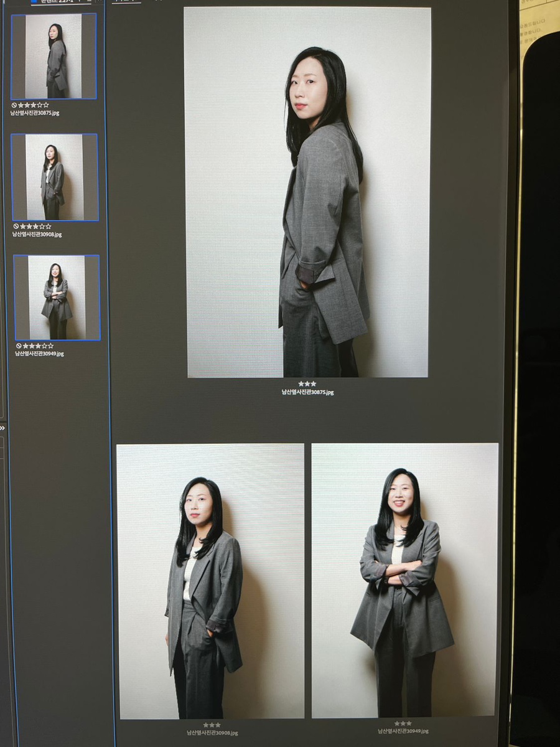Click reject icon under thumbnail 남산옆사진관30949.jpg

coord(19,345)
